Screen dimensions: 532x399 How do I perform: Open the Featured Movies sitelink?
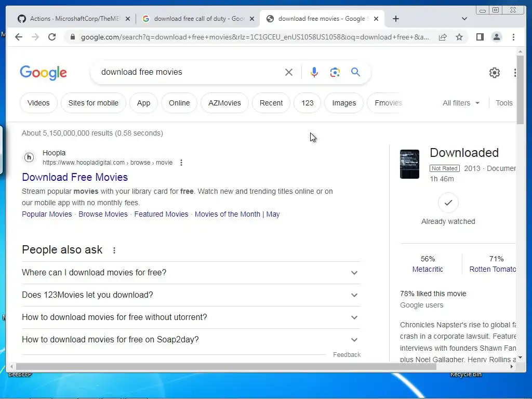[x=161, y=214]
